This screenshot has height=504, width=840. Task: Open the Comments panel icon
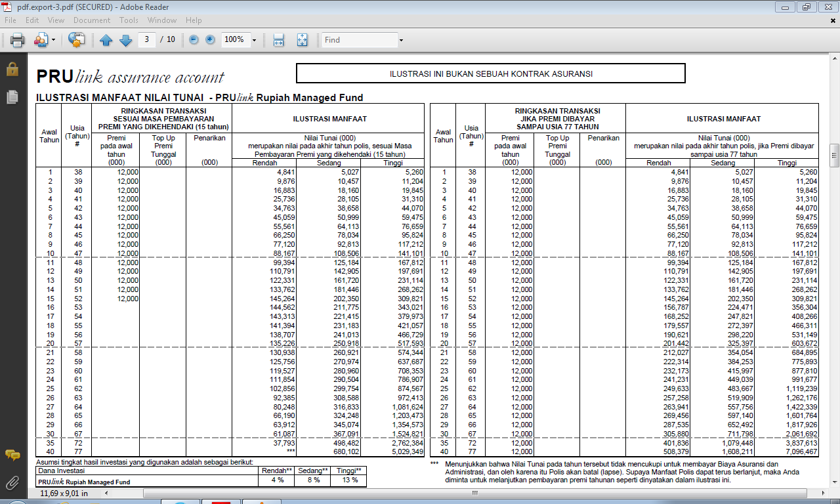pyautogui.click(x=12, y=455)
